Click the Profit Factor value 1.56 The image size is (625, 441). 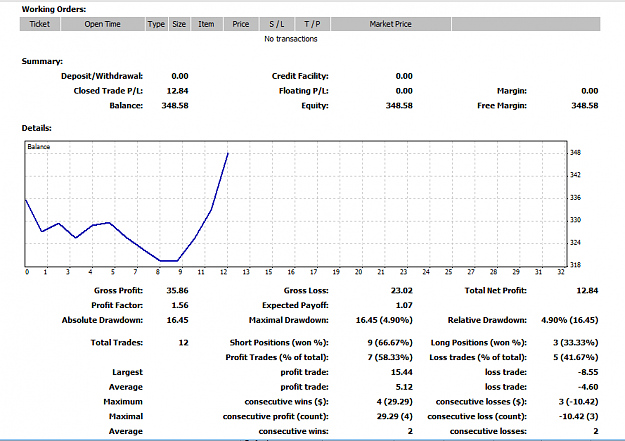coord(180,305)
